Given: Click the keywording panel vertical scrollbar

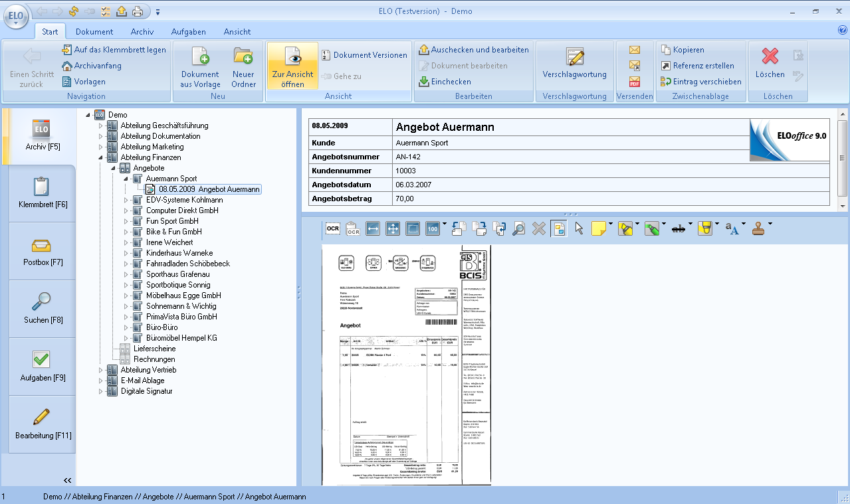Looking at the screenshot, I should click(x=843, y=158).
